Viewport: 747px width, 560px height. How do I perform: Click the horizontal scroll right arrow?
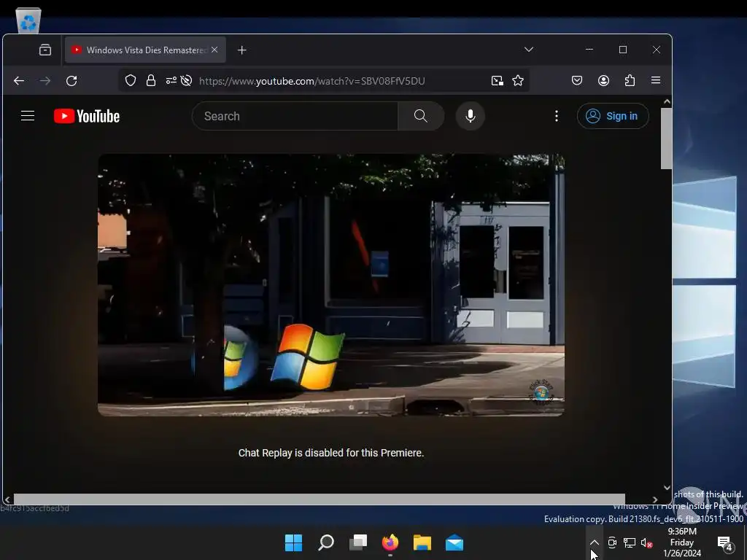(x=655, y=499)
